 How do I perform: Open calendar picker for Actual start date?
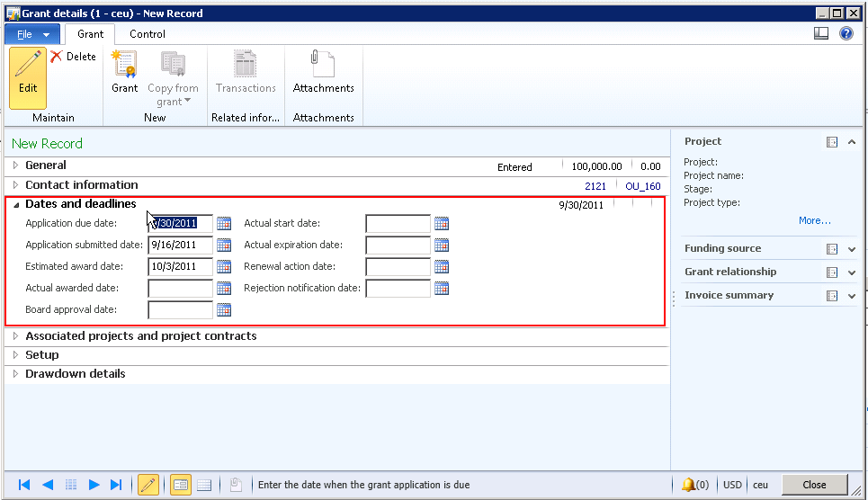[x=442, y=223]
